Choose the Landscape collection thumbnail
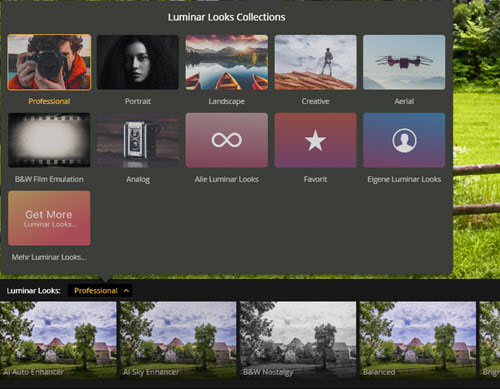The image size is (500, 389). tap(227, 62)
